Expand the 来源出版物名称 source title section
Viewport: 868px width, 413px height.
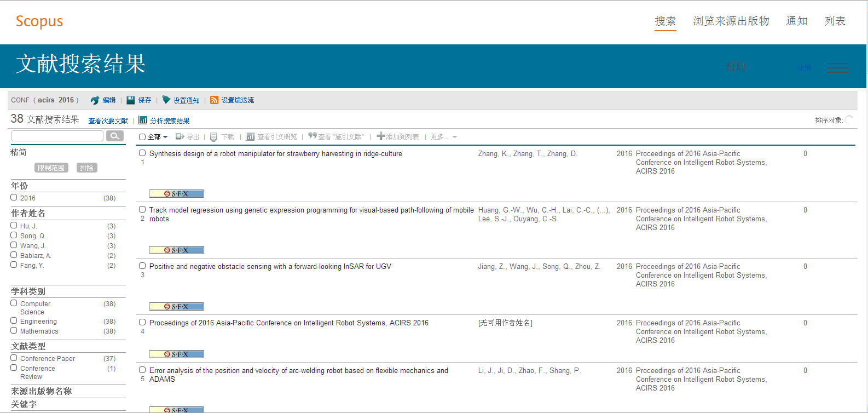click(42, 391)
